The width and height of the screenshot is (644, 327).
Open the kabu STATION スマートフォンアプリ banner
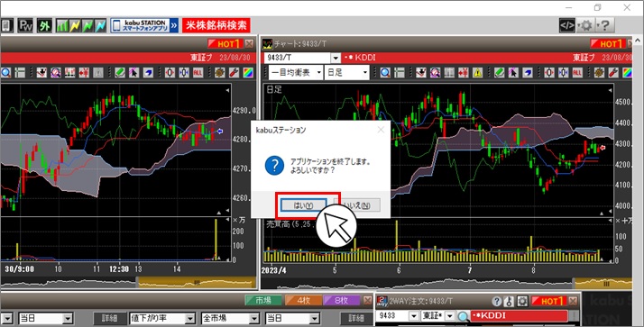[x=144, y=25]
